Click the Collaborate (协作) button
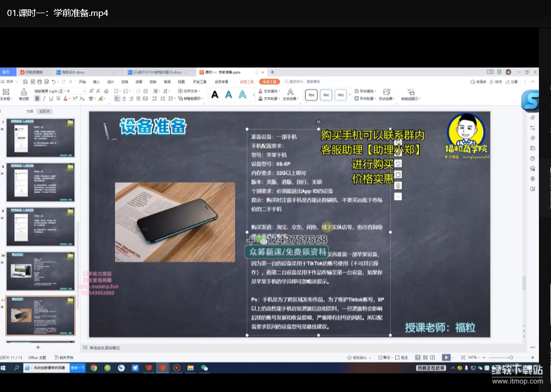The width and height of the screenshot is (551, 392). (496, 82)
